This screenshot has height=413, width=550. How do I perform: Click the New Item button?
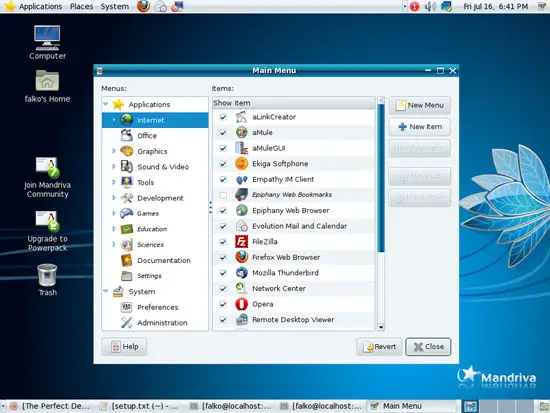(420, 127)
